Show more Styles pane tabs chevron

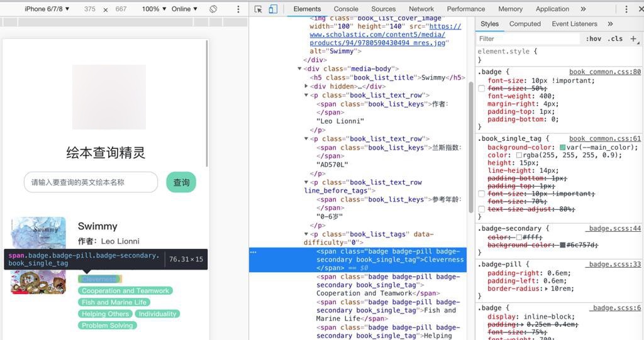point(610,24)
